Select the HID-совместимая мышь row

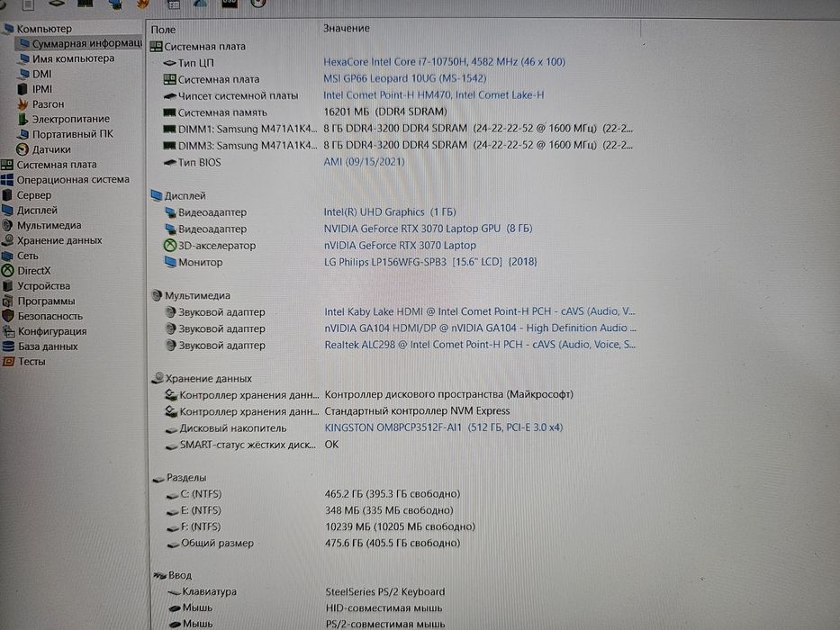305,608
